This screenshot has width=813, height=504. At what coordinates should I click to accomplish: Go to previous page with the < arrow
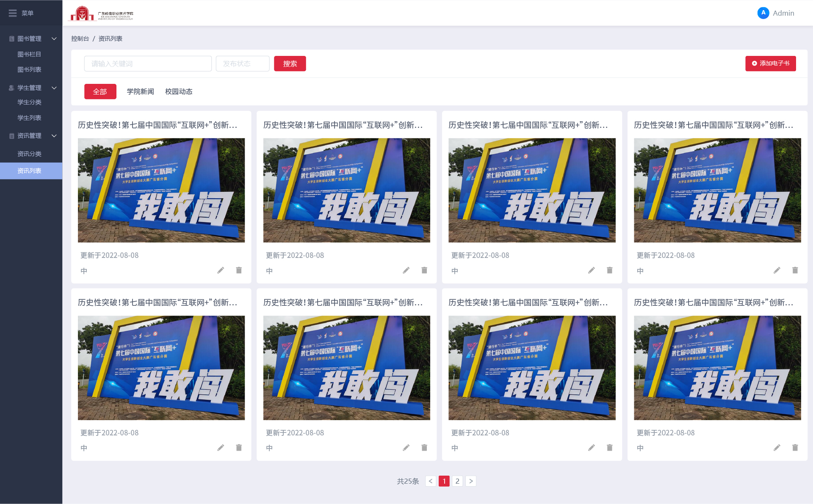coord(431,481)
